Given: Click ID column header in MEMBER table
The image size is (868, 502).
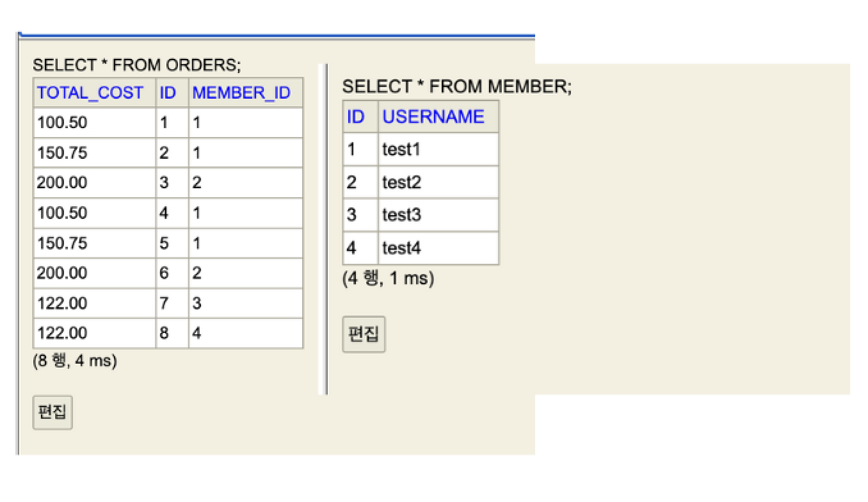Looking at the screenshot, I should (355, 117).
